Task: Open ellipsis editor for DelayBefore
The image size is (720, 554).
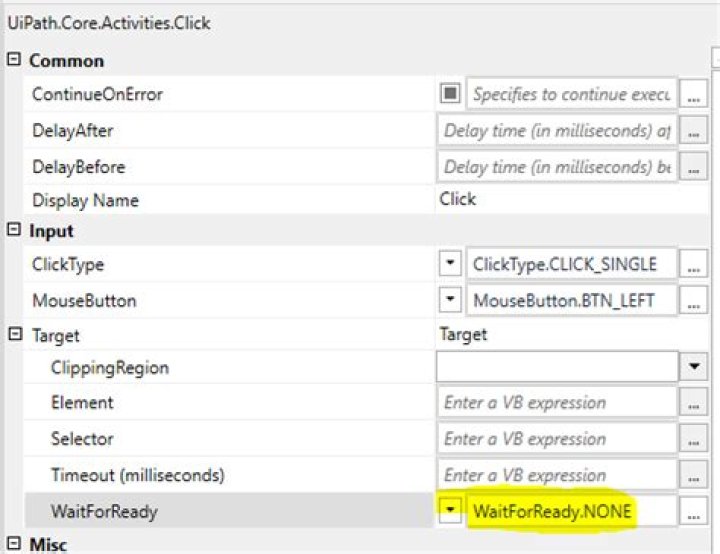Action: [x=693, y=167]
